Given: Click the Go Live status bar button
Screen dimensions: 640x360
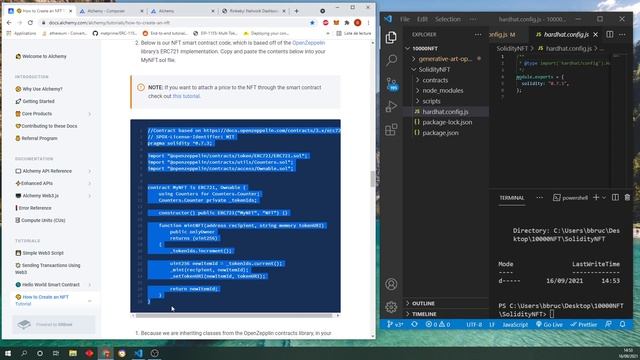Looking at the screenshot, I should (x=549, y=324).
